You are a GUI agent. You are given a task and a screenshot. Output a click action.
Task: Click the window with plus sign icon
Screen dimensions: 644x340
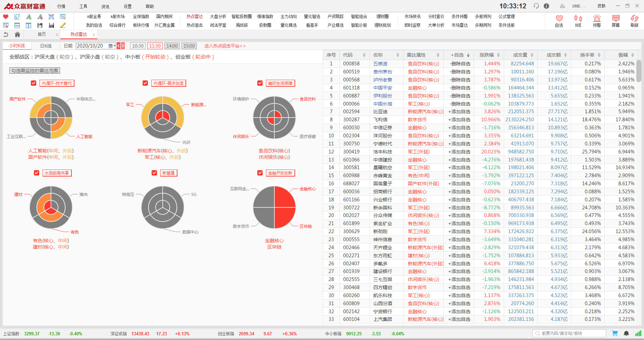pyautogui.click(x=6, y=25)
